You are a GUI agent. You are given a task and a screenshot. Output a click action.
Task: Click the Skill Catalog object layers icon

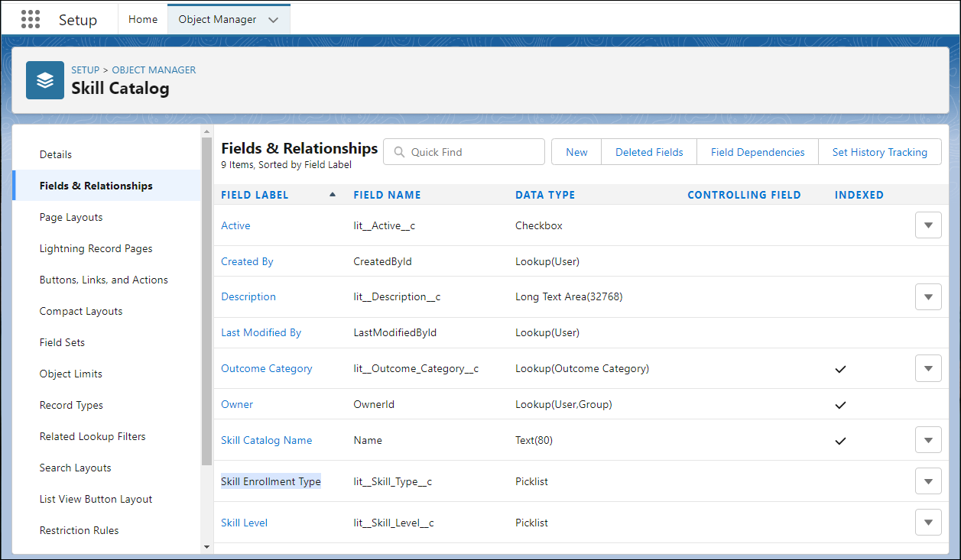coord(45,80)
